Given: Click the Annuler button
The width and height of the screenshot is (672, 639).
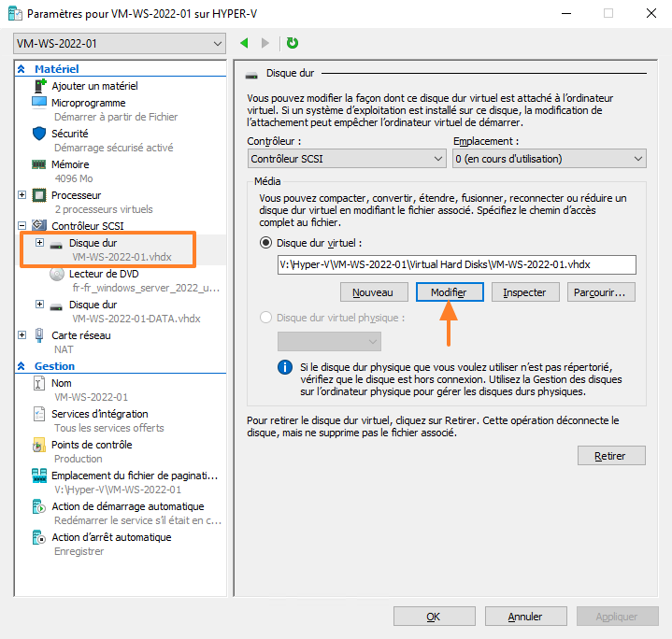Looking at the screenshot, I should coord(526,617).
